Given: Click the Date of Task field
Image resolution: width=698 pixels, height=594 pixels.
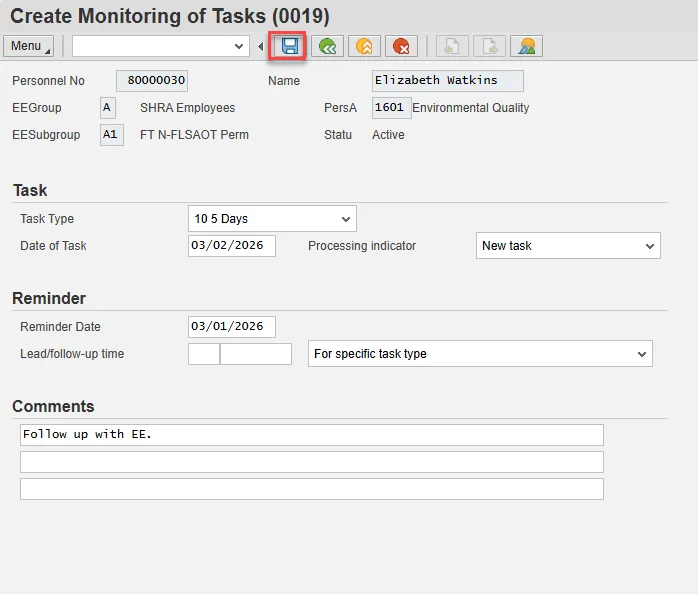Looking at the screenshot, I should tap(231, 246).
